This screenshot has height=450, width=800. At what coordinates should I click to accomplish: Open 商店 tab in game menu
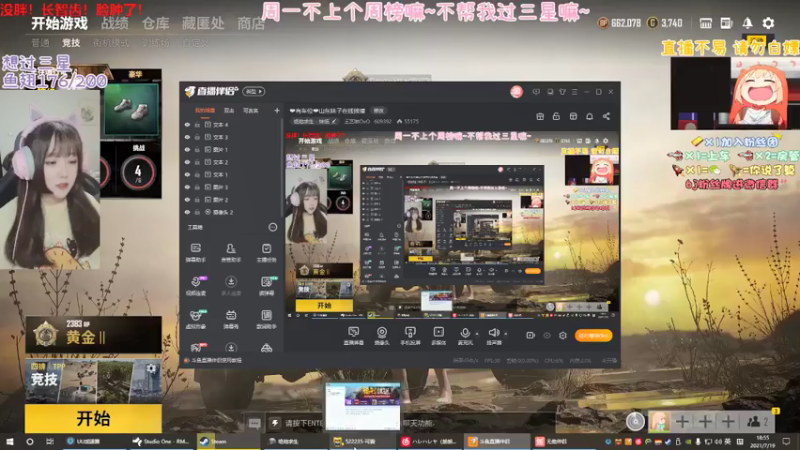click(x=251, y=23)
